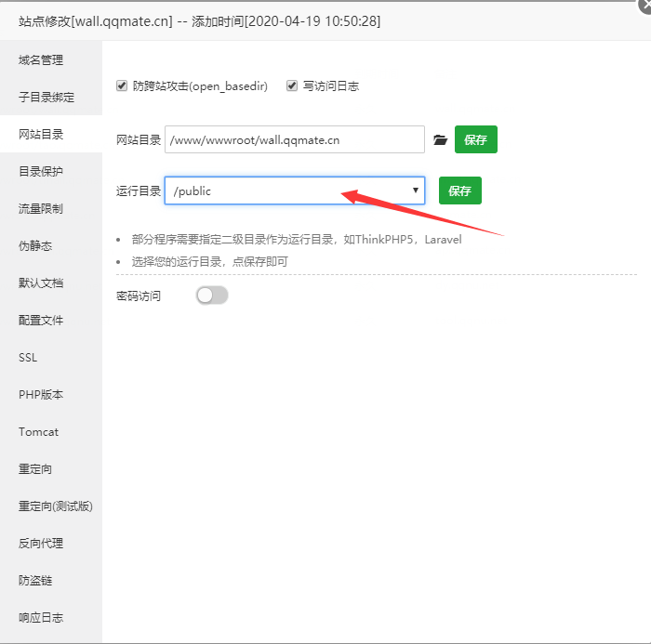Open 目录保护 settings

pyautogui.click(x=41, y=172)
